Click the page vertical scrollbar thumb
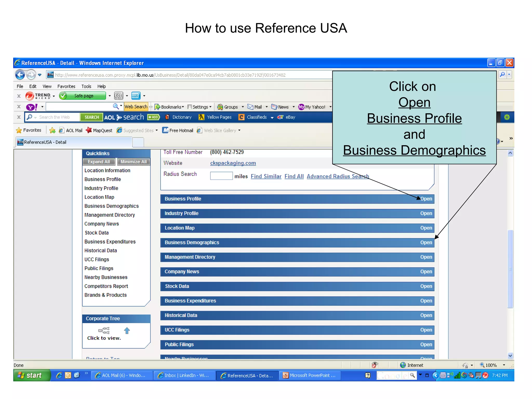The width and height of the screenshot is (532, 399). coord(510,269)
